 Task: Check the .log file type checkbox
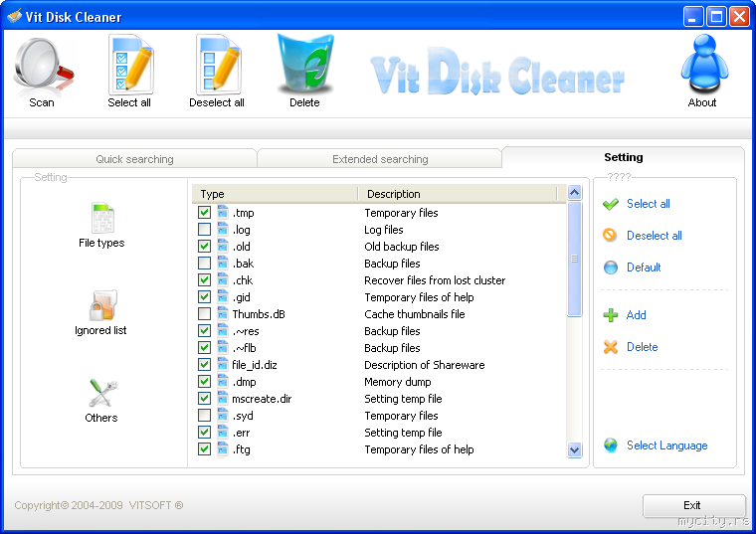point(205,229)
